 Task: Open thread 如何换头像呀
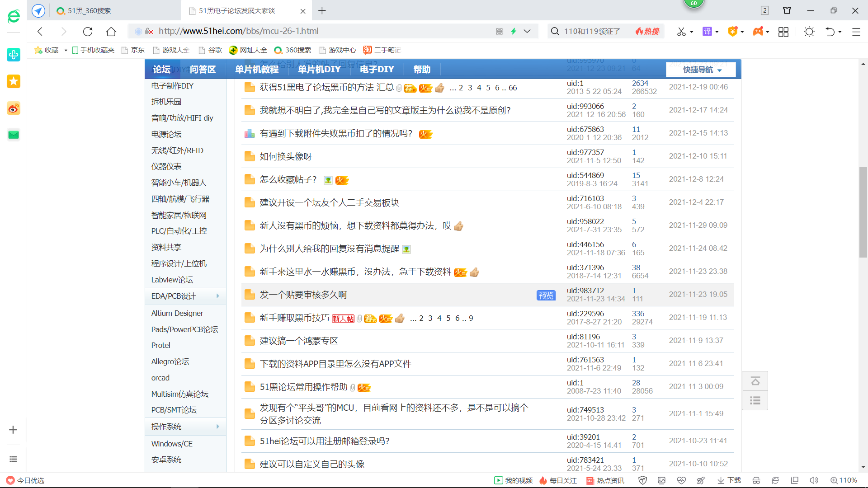pos(286,156)
